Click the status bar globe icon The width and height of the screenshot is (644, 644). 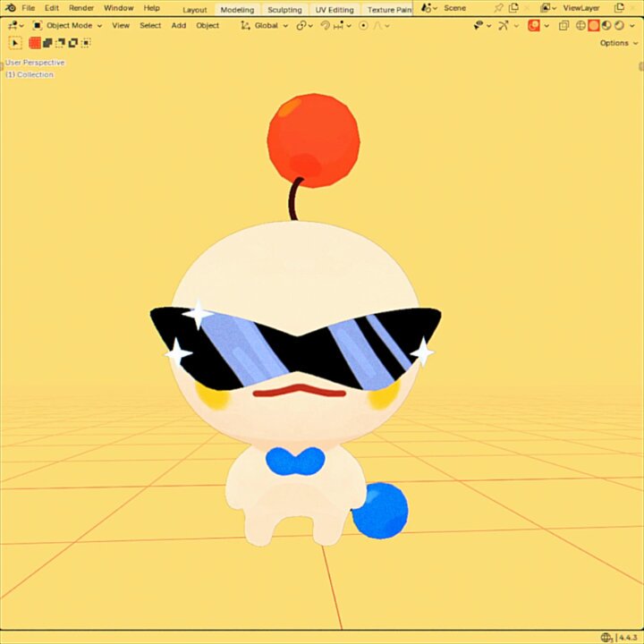tap(606, 637)
